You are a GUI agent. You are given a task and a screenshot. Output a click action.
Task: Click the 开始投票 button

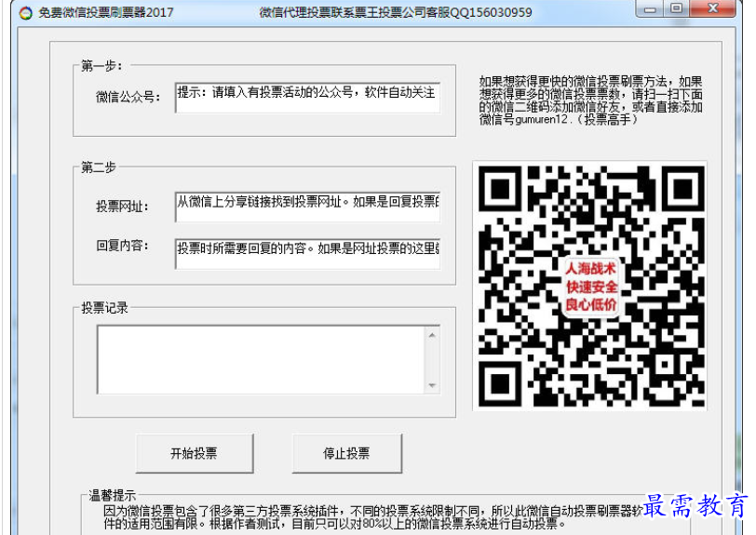[195, 453]
